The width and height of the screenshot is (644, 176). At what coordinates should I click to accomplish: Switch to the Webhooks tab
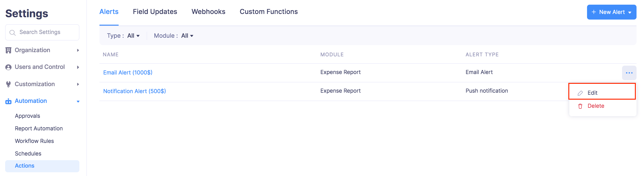coord(208,12)
